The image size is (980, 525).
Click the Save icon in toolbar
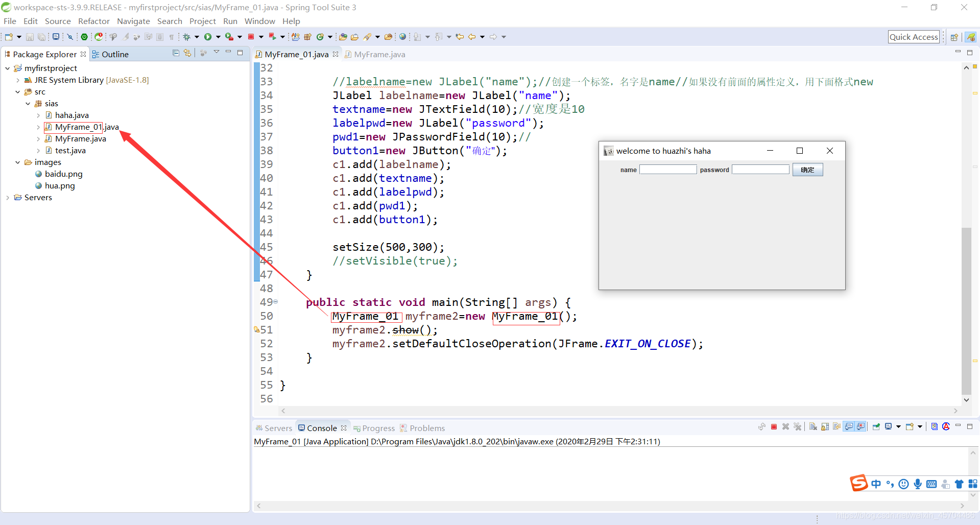(x=30, y=37)
